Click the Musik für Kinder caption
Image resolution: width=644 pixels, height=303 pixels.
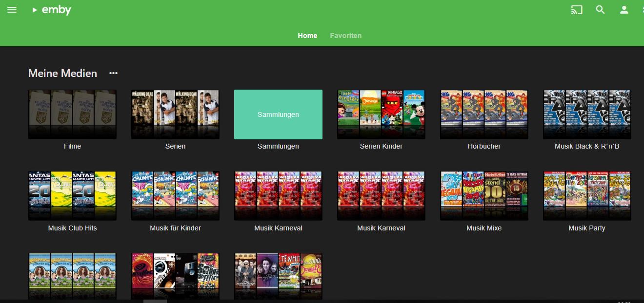(x=175, y=228)
